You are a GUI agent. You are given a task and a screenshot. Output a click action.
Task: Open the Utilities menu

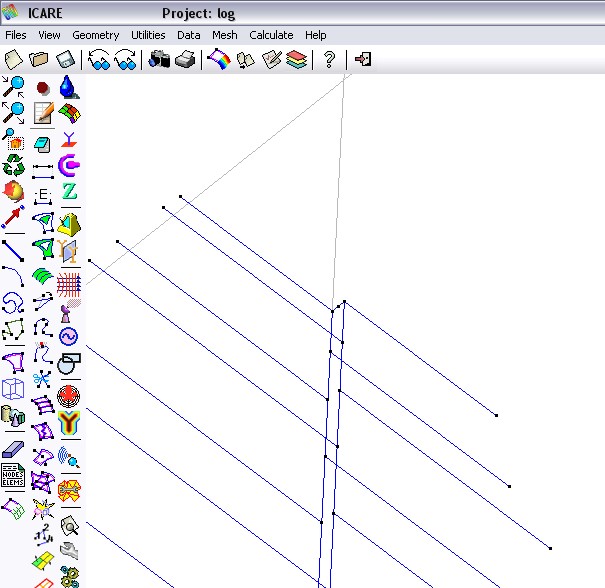click(148, 35)
